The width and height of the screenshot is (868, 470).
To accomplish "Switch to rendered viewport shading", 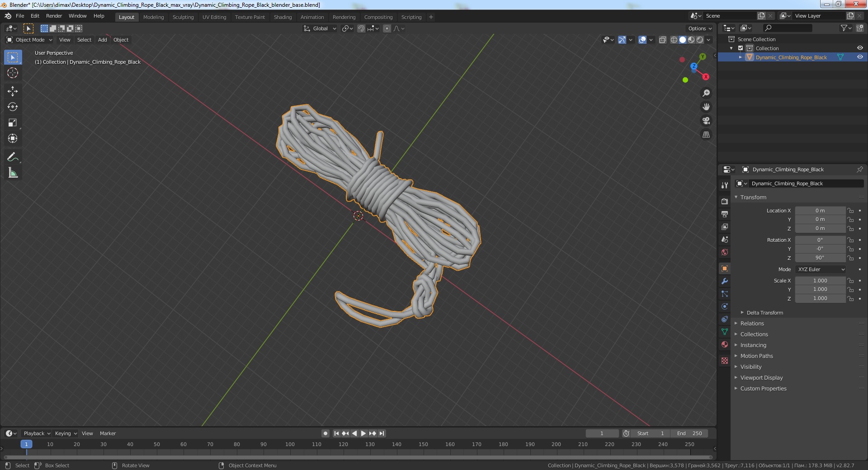I will tap(700, 40).
